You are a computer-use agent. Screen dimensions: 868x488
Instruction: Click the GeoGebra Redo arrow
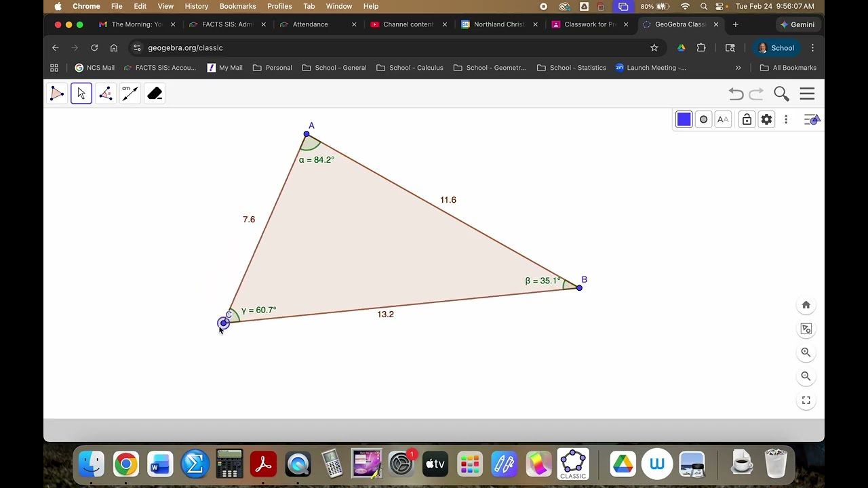tap(756, 94)
